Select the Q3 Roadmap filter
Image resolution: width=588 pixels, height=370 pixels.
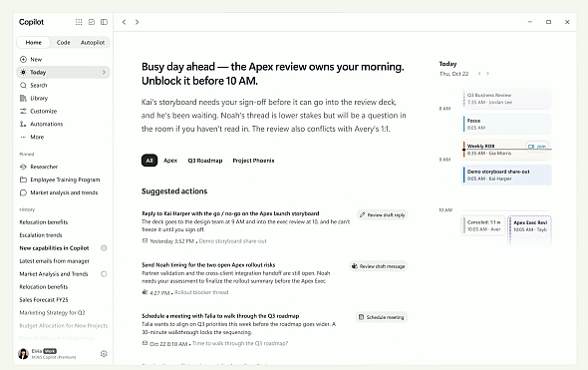(205, 161)
